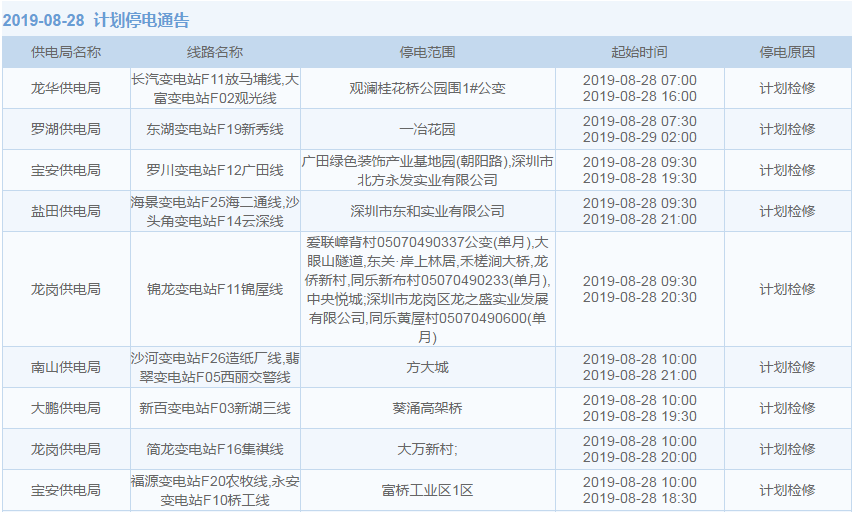Click the 大鹏供电局 cell
The width and height of the screenshot is (853, 512).
(66, 408)
